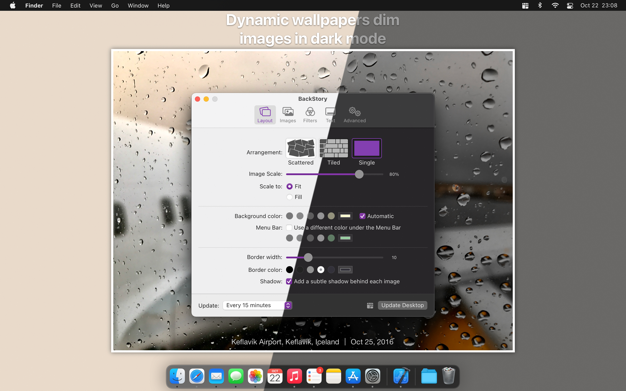Image resolution: width=626 pixels, height=391 pixels.
Task: Pick the green Menu Bar color swatch
Action: 331,238
